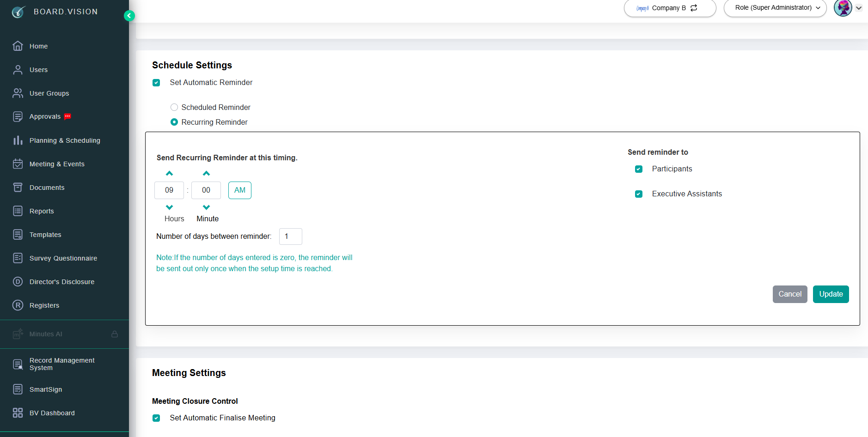Toggle the Set Automatic Finalise Meeting checkbox

click(x=156, y=418)
